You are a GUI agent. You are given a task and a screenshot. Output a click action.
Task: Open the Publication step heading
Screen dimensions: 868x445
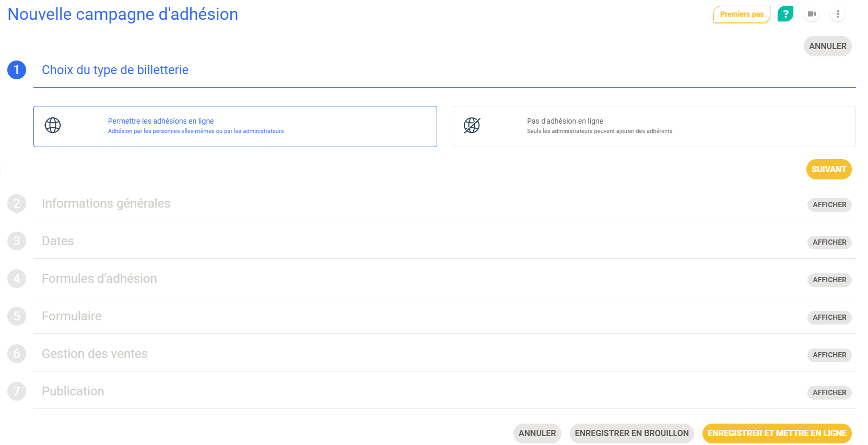pos(73,391)
